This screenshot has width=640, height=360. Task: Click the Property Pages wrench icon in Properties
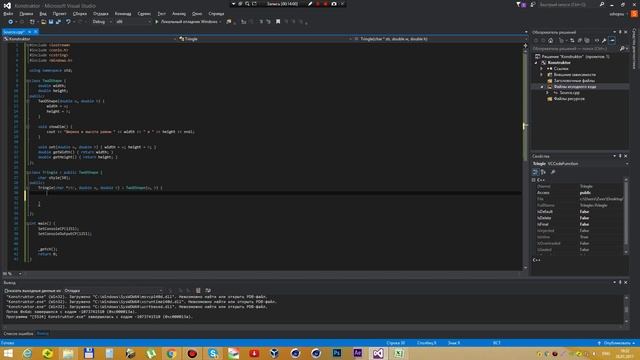553,172
